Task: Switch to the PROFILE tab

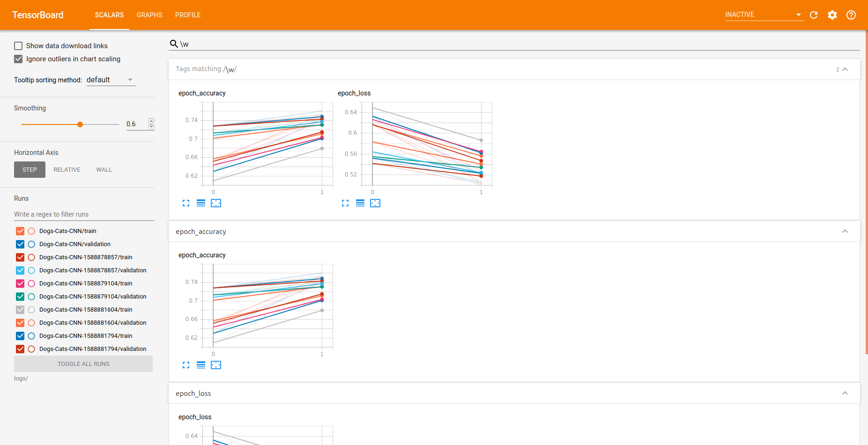Action: pos(188,15)
